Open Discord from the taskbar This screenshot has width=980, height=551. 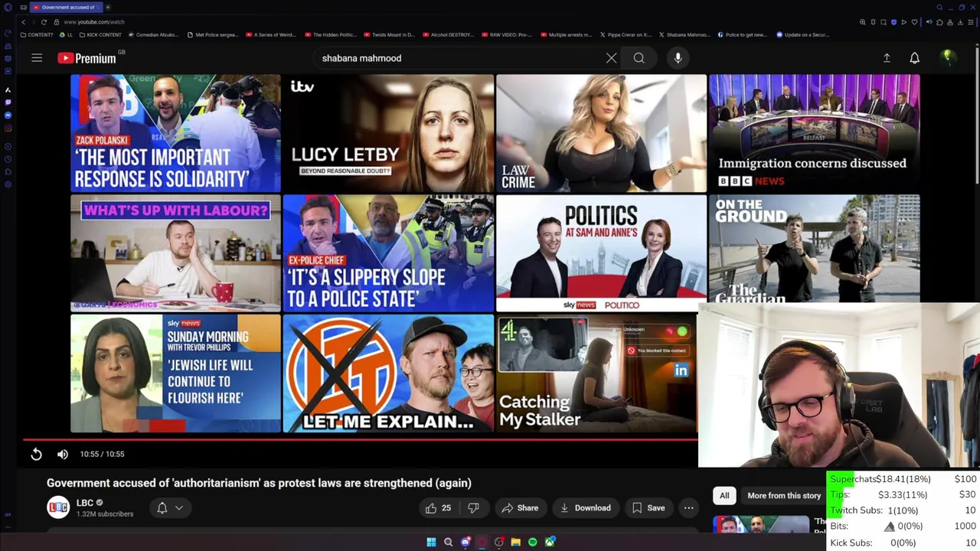[465, 542]
